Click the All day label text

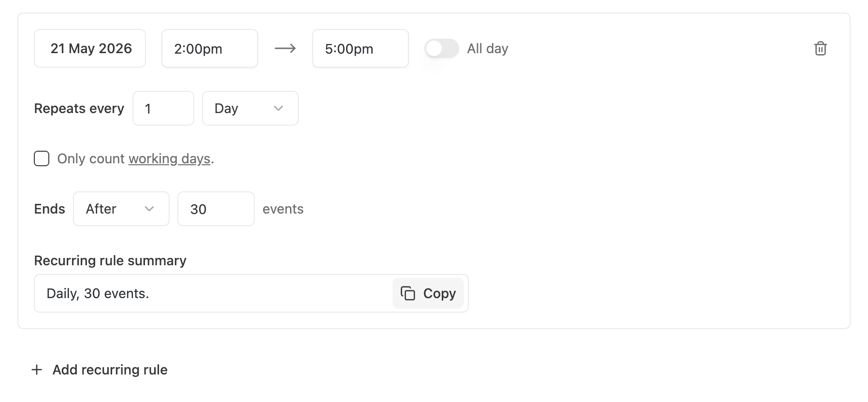(487, 48)
